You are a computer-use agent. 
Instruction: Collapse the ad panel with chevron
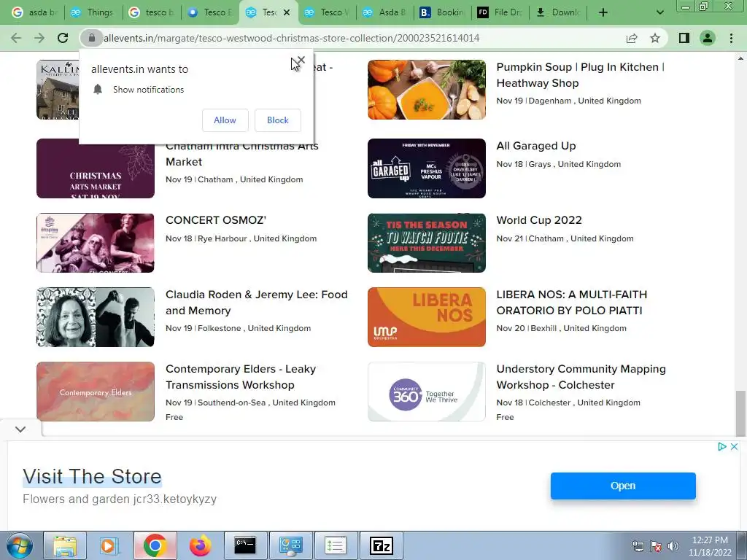click(x=20, y=429)
